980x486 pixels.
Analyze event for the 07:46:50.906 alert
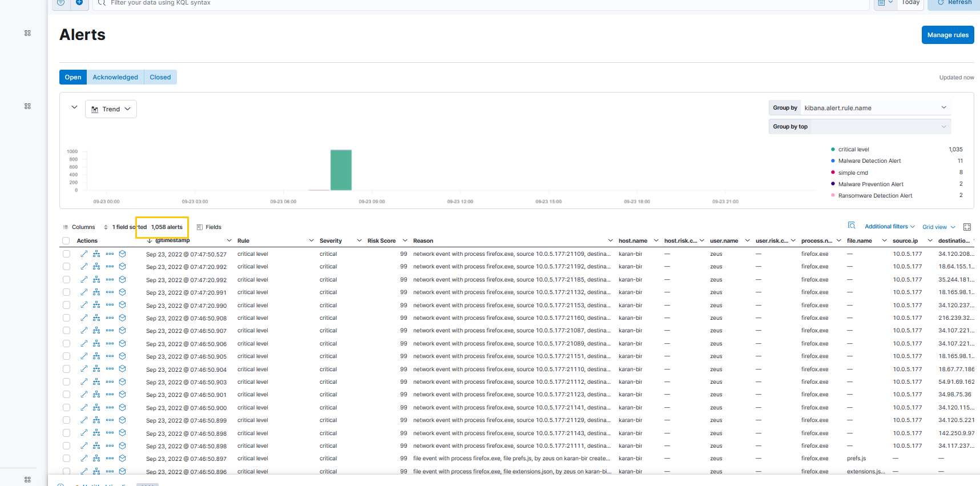[96, 344]
